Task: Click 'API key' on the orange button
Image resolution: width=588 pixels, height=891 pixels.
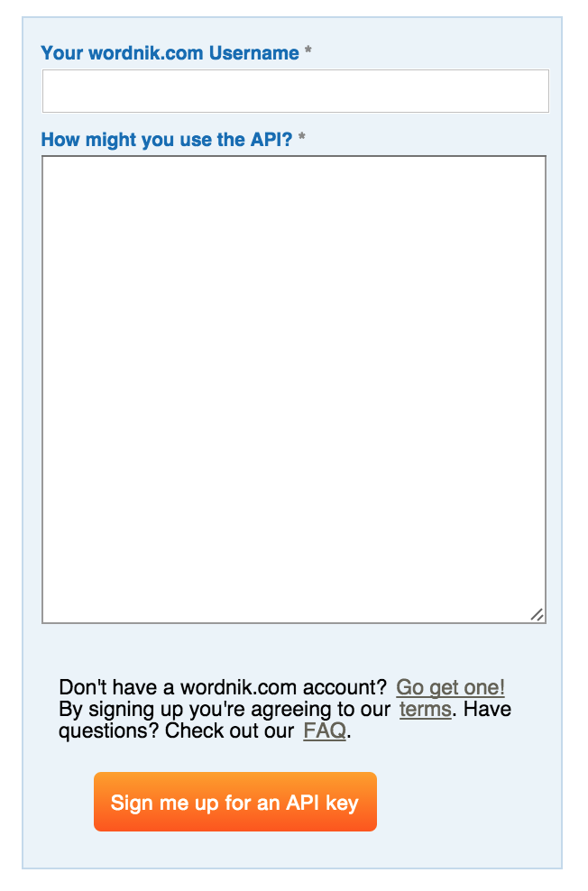Action: pyautogui.click(x=322, y=803)
